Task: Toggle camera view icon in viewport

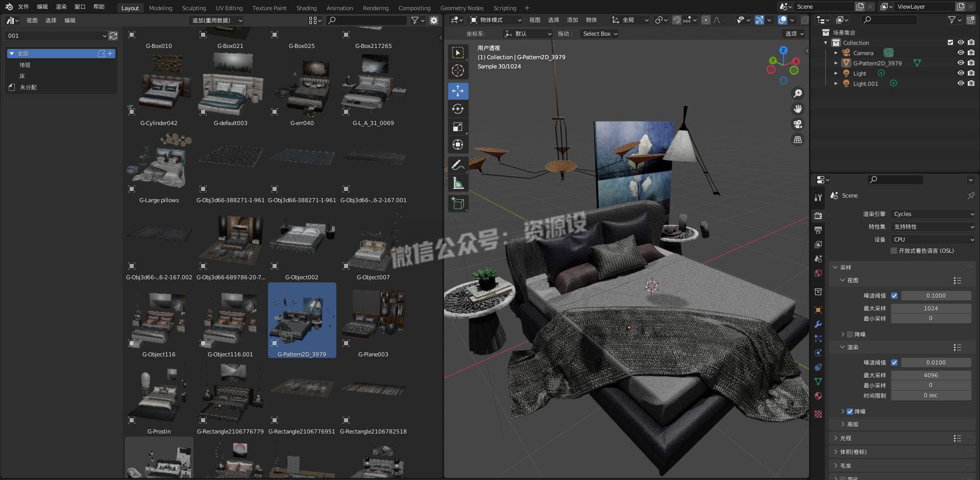Action: [x=797, y=124]
